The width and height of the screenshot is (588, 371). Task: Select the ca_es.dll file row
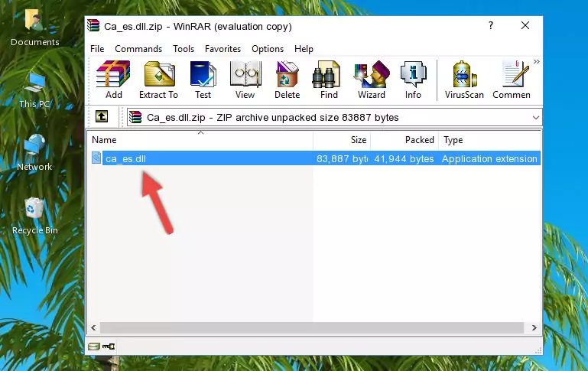pyautogui.click(x=314, y=158)
